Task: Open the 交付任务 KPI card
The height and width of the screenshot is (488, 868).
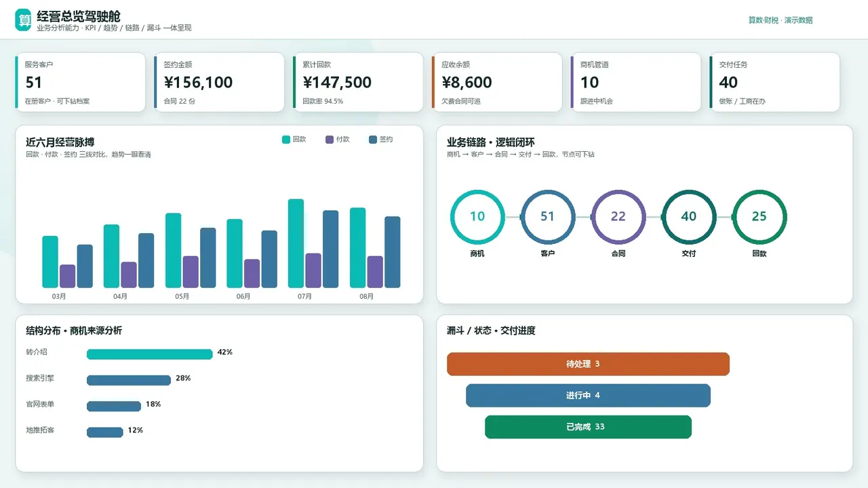Action: point(774,82)
